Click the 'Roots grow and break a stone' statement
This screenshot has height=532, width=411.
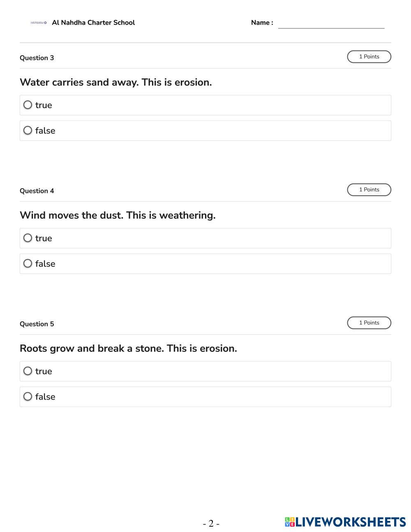(x=128, y=349)
